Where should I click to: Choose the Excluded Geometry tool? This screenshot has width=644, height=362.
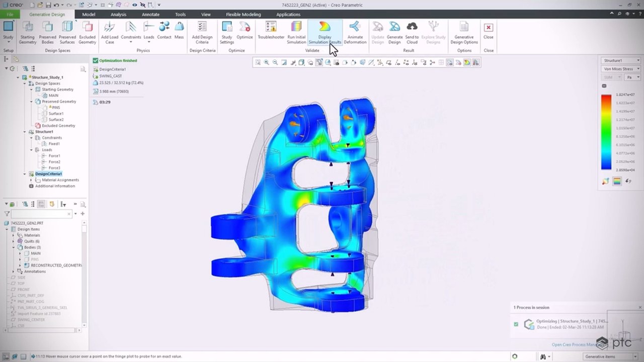(87, 33)
